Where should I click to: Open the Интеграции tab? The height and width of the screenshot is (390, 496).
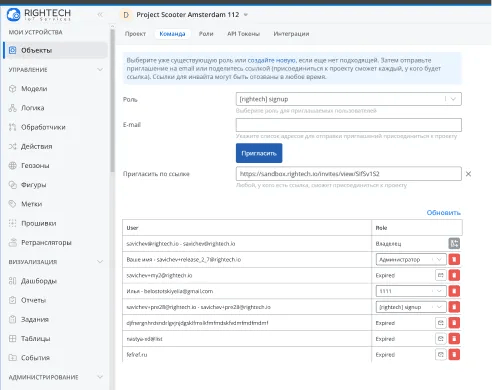point(291,34)
